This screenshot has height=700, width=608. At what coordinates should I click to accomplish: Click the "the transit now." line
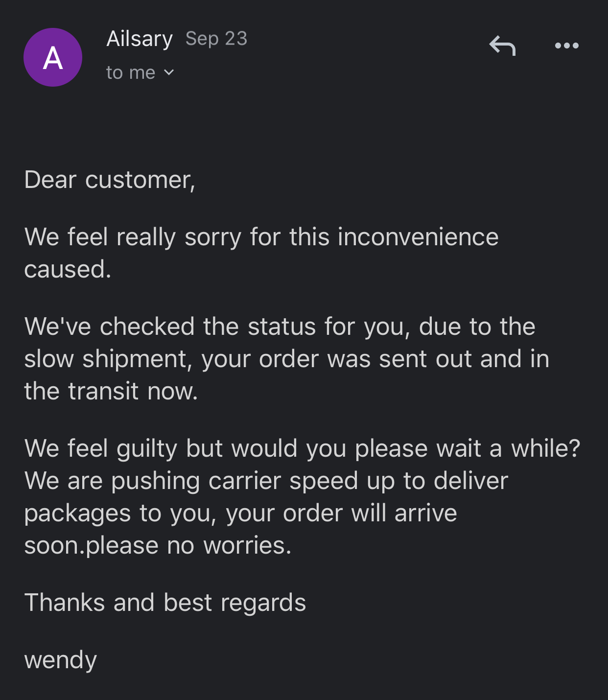pos(111,391)
